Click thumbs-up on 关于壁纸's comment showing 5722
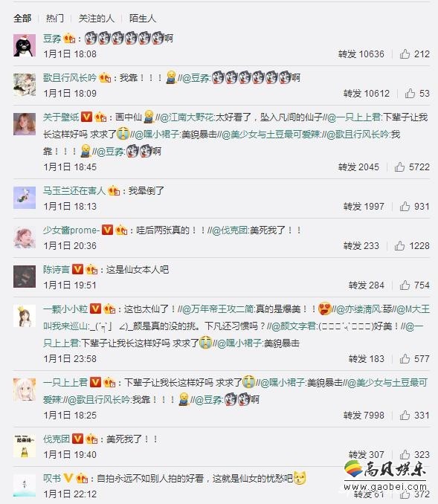This screenshot has height=504, width=438. (x=399, y=167)
